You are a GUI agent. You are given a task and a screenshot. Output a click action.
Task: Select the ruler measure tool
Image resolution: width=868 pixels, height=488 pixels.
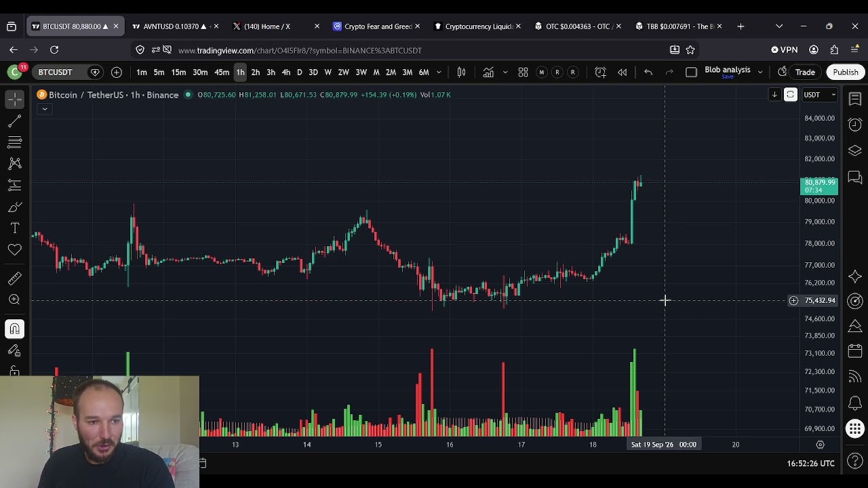pos(14,279)
